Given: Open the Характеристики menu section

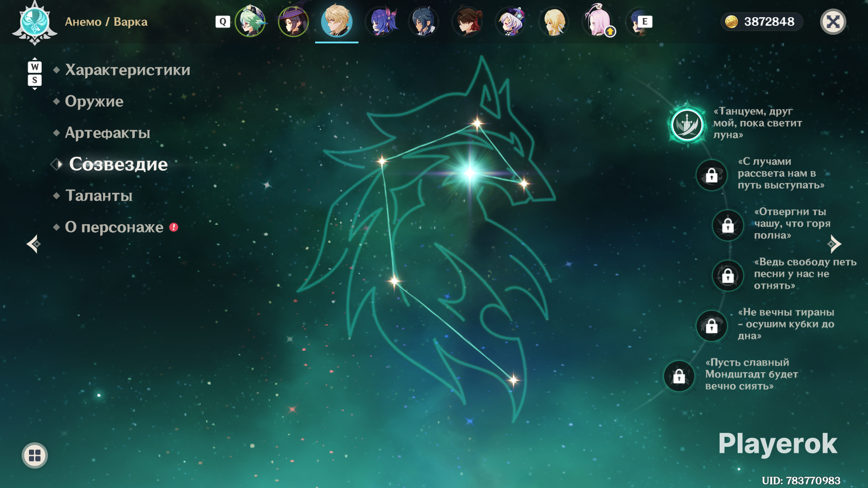Looking at the screenshot, I should coord(127,70).
